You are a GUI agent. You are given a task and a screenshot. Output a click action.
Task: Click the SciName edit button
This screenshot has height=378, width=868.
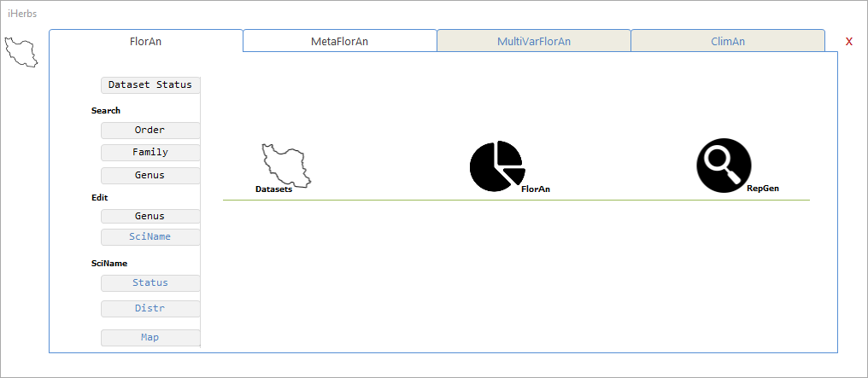(x=150, y=237)
